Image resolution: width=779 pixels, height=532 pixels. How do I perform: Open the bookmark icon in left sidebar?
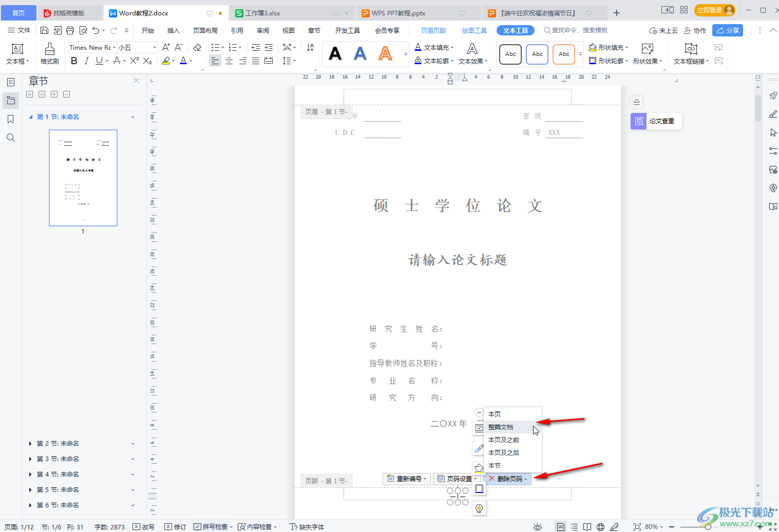point(11,119)
